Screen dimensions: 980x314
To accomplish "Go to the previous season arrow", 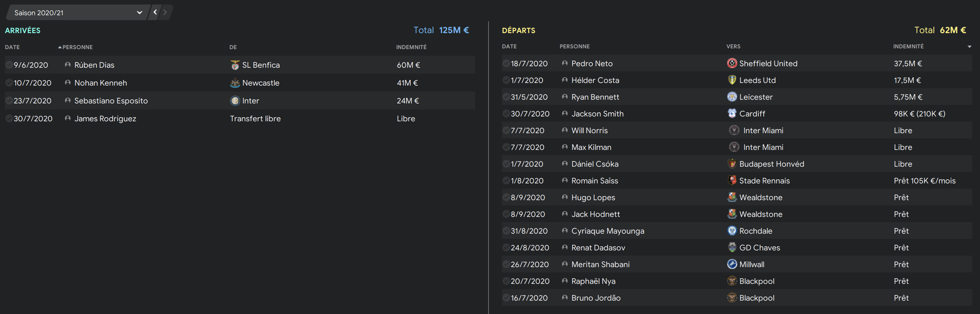I will (155, 12).
